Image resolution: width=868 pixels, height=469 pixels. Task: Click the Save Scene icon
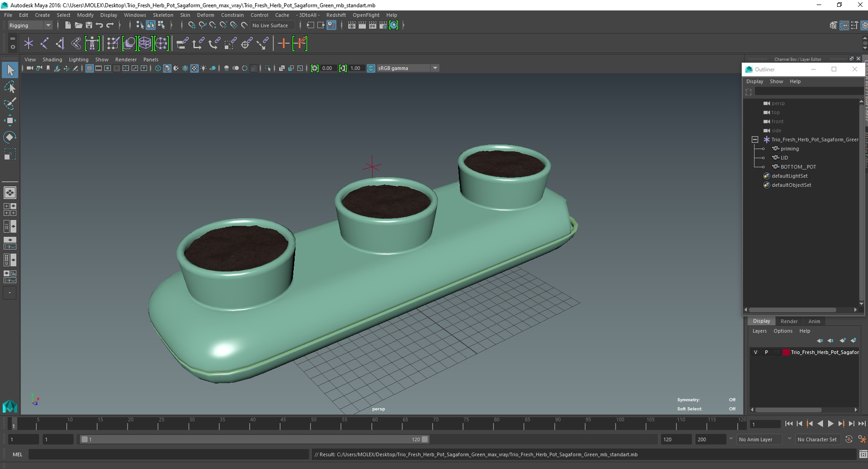click(x=89, y=25)
